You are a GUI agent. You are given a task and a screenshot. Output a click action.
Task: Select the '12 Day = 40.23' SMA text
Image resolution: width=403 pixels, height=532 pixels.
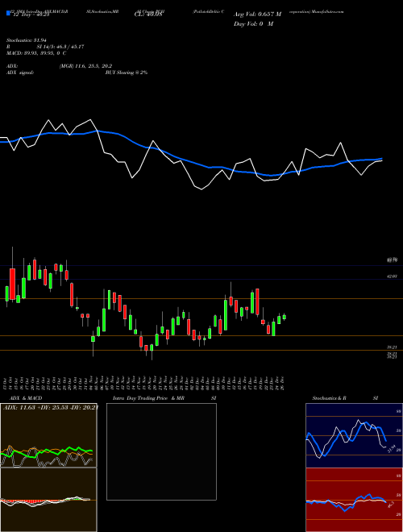(x=30, y=15)
